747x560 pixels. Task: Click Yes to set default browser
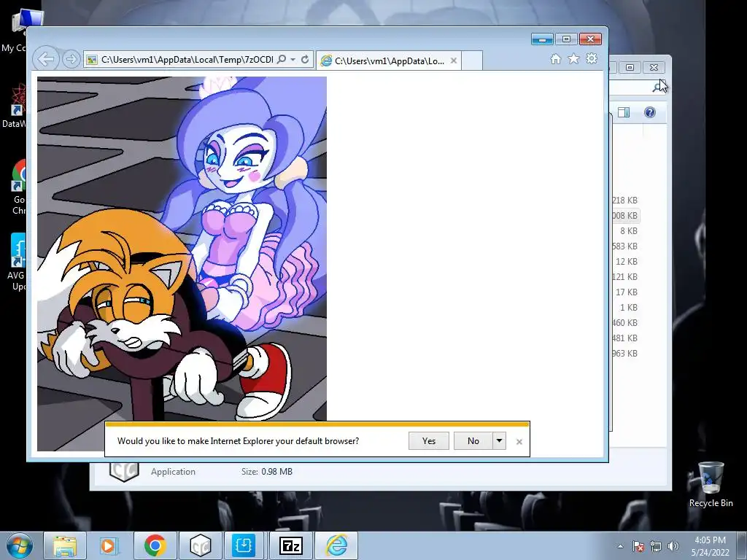tap(429, 441)
